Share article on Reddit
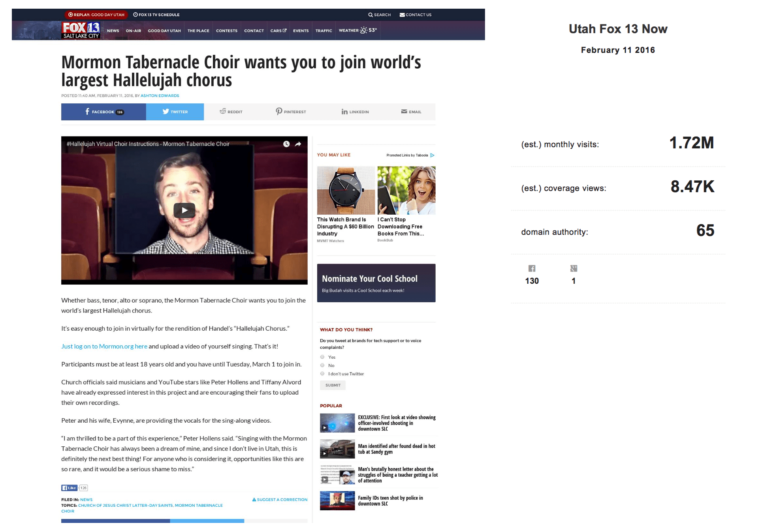The width and height of the screenshot is (760, 532). [231, 112]
